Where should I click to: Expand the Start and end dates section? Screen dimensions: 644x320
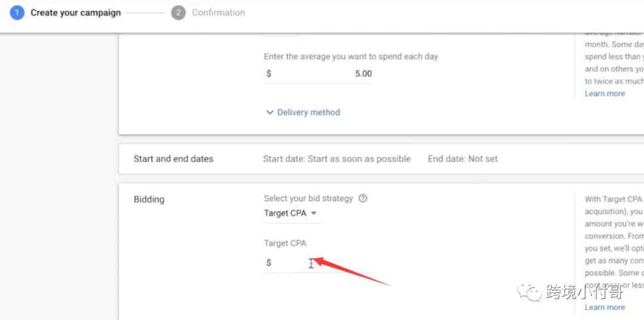tap(381, 159)
